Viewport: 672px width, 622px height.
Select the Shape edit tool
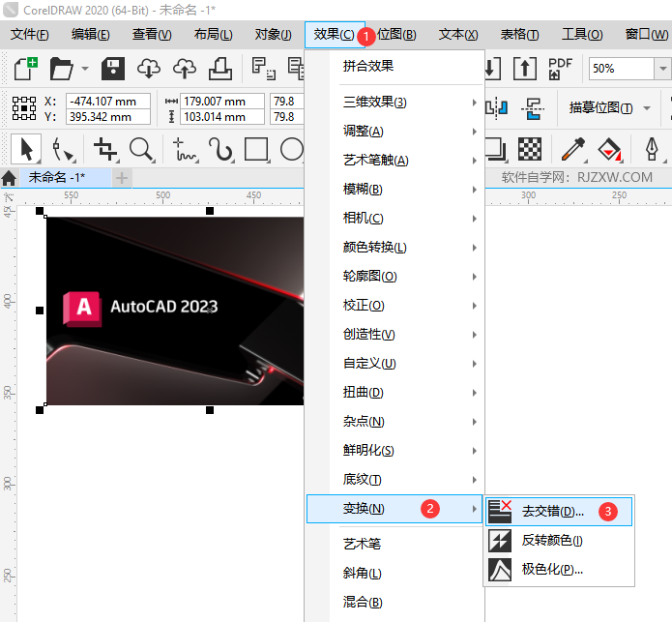point(64,150)
